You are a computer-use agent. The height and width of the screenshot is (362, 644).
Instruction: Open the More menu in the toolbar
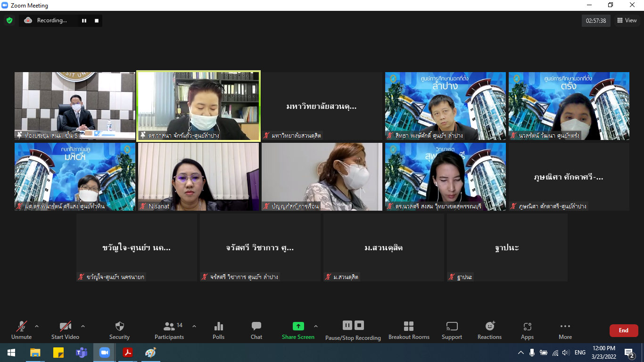pos(565,330)
